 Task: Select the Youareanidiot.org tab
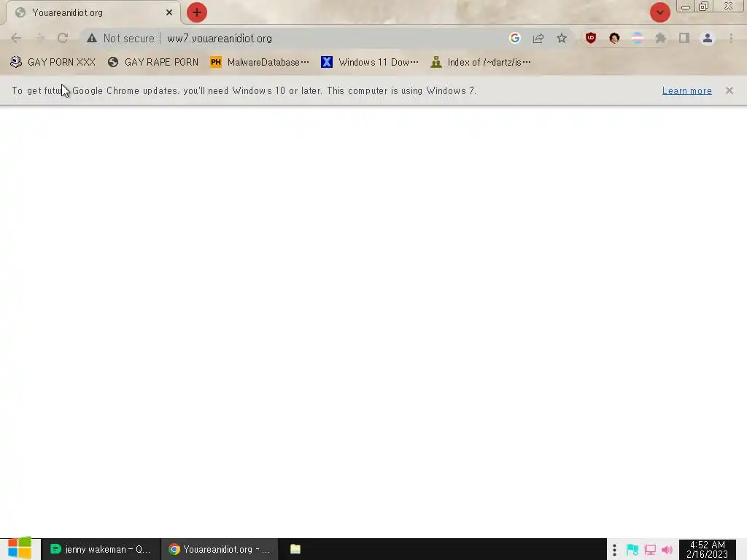[93, 13]
